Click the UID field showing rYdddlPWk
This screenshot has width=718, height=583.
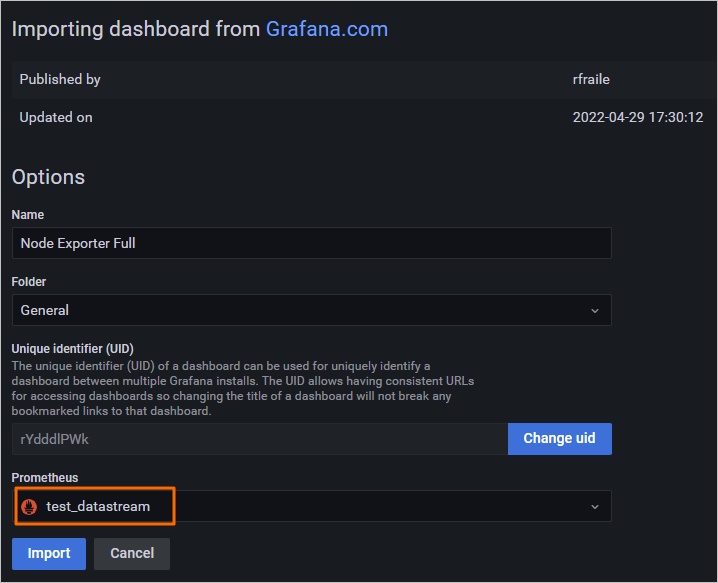click(x=260, y=439)
